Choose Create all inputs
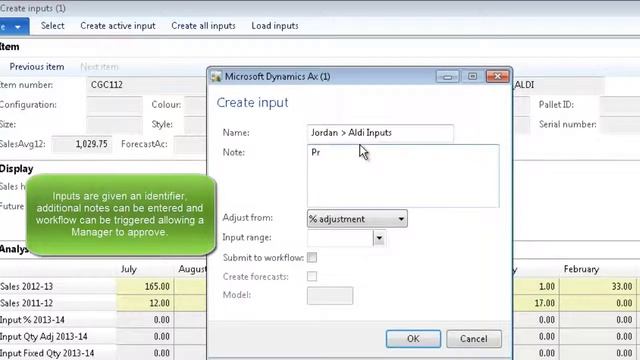 click(203, 26)
